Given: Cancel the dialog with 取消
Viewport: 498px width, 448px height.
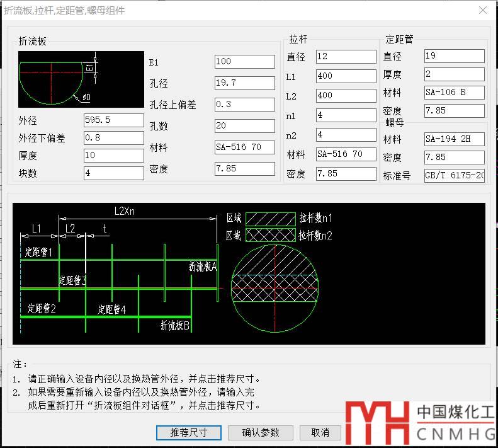Looking at the screenshot, I should point(320,432).
